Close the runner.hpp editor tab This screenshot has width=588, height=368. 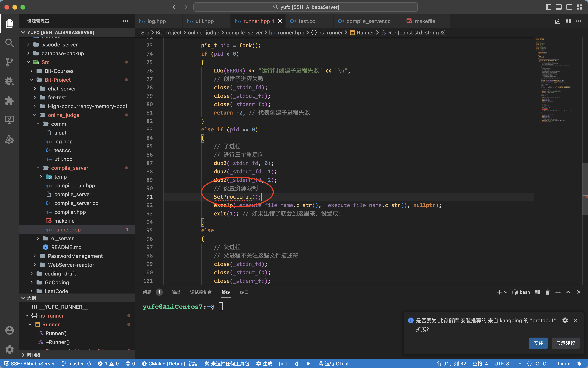coord(280,21)
